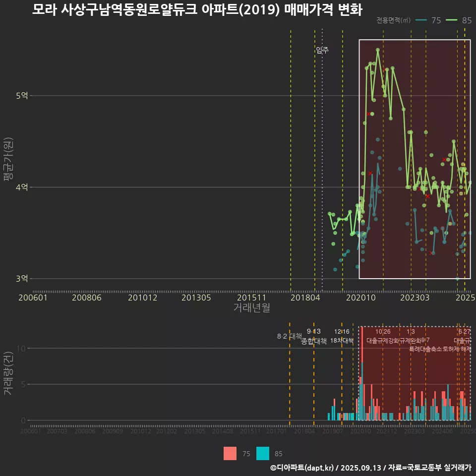Click '201012' on the price chart axis
Screen dimensions: 476x476
[142, 297]
